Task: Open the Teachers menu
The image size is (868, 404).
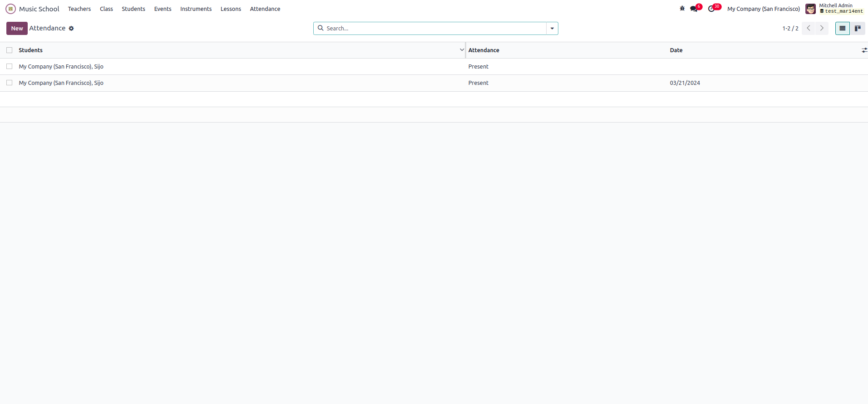Action: coord(79,9)
